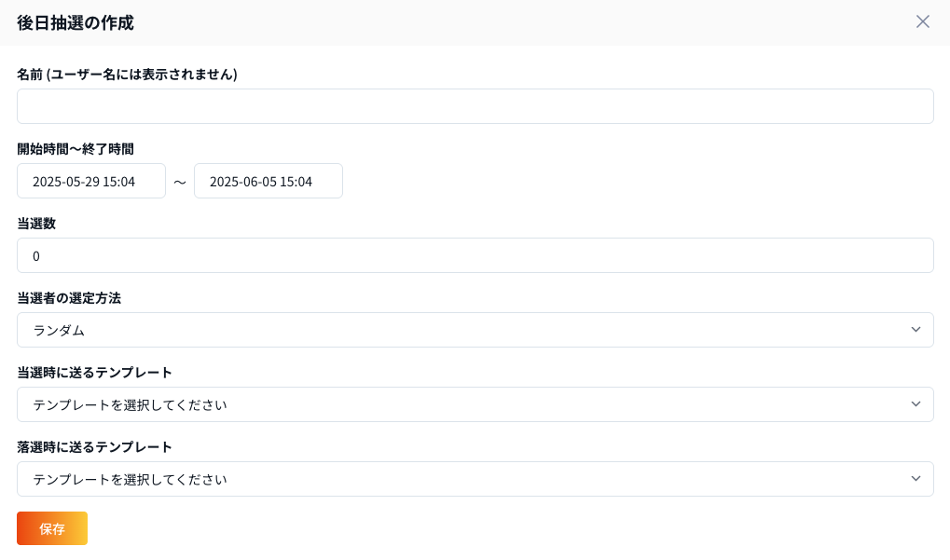
Task: Click the chevron arrow on 当選時に送るテンプレート dropdown
Action: pos(916,404)
